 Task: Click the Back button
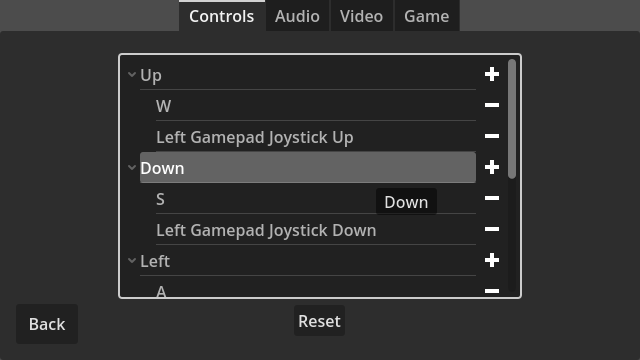[47, 324]
